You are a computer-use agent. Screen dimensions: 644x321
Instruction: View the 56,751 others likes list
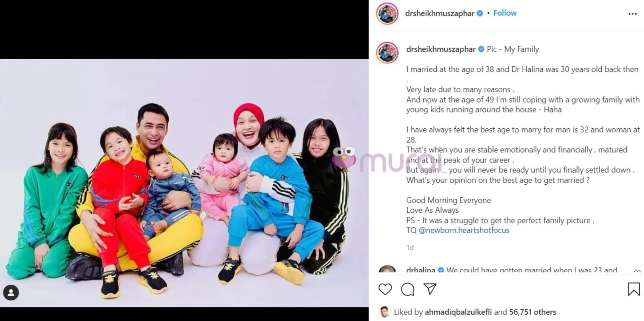pos(532,312)
